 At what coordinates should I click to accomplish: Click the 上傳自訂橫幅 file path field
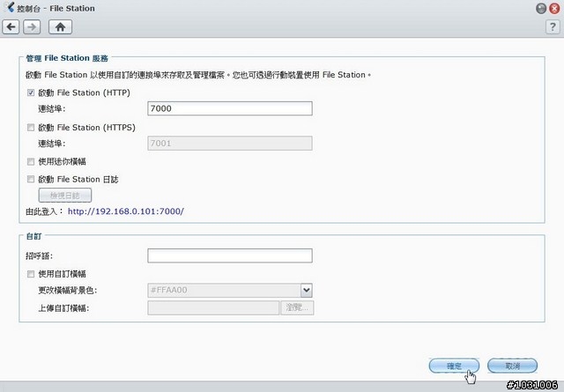213,307
